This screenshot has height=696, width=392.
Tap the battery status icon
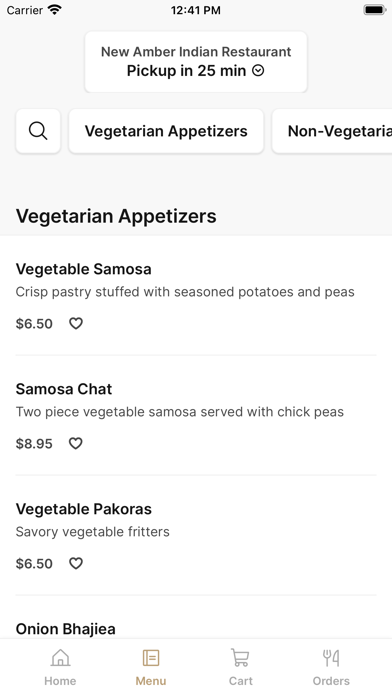(x=374, y=10)
